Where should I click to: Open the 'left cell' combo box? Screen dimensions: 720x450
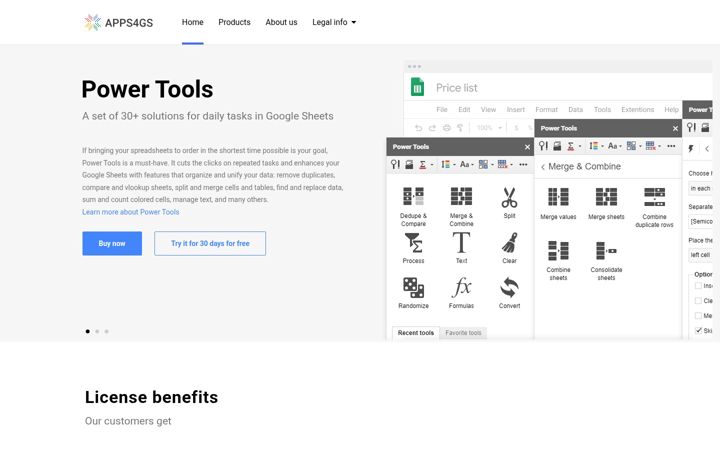700,255
